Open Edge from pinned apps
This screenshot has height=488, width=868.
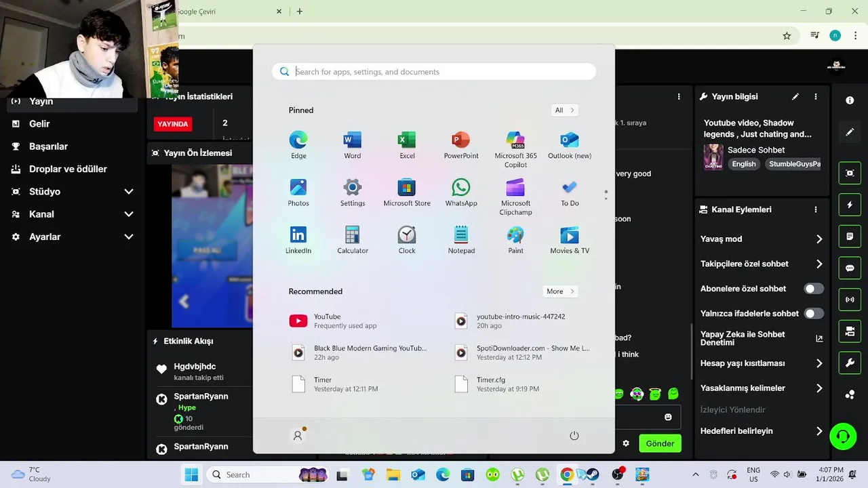pos(298,146)
